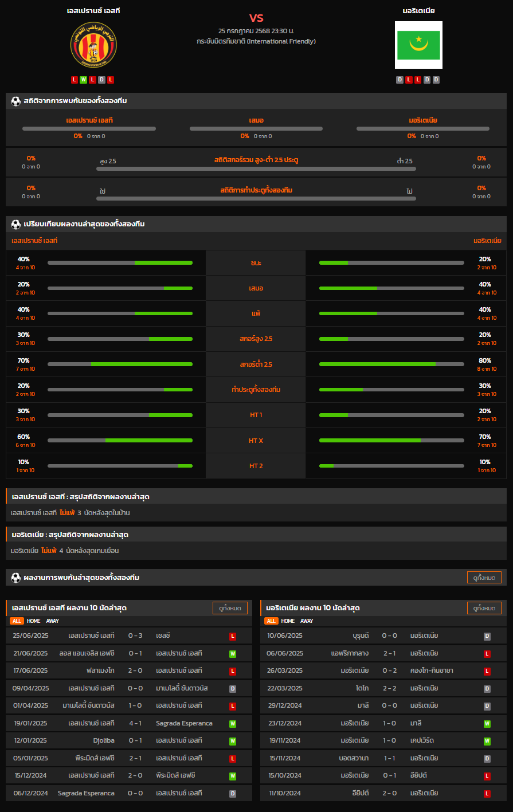Open view-all button for Mauritania last 10 matches
The width and height of the screenshot is (513, 812).
(x=484, y=608)
